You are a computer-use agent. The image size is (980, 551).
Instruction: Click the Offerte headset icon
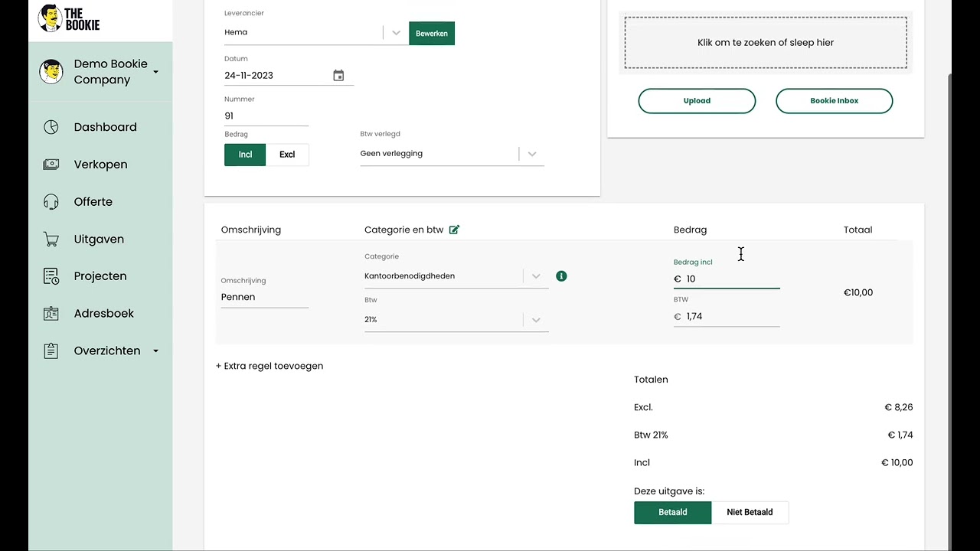click(x=51, y=202)
